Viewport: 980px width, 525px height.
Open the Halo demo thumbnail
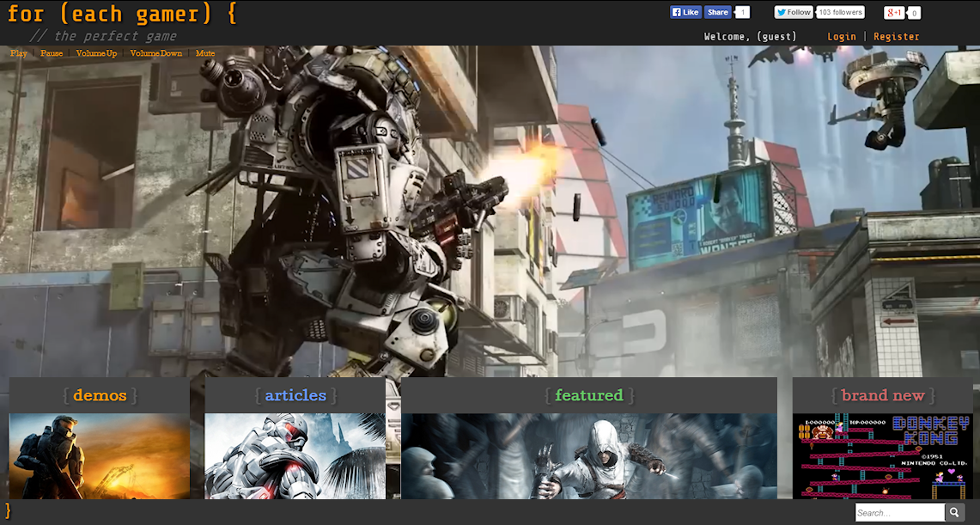point(100,456)
